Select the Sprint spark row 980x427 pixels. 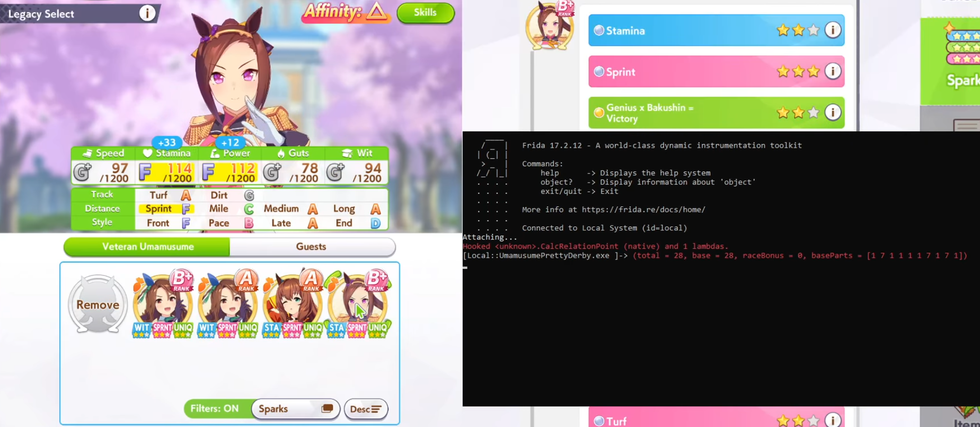[x=716, y=71]
